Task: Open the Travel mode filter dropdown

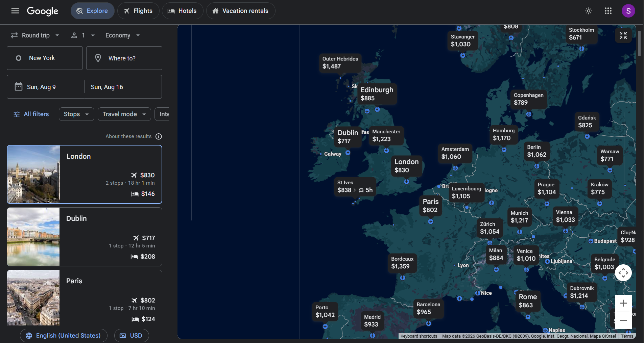Action: tap(124, 114)
